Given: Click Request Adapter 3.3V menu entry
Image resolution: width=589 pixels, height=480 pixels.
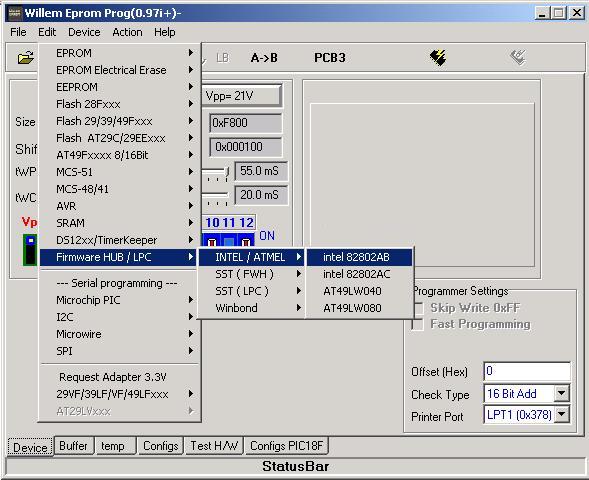Looking at the screenshot, I should pos(120,377).
